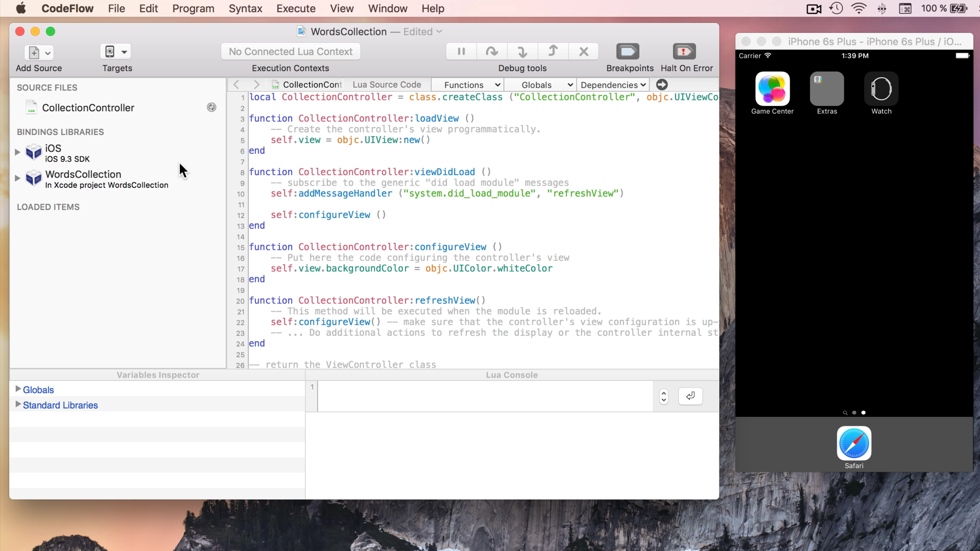This screenshot has height=551, width=980.
Task: Click the Add Source file icon
Action: tap(34, 52)
